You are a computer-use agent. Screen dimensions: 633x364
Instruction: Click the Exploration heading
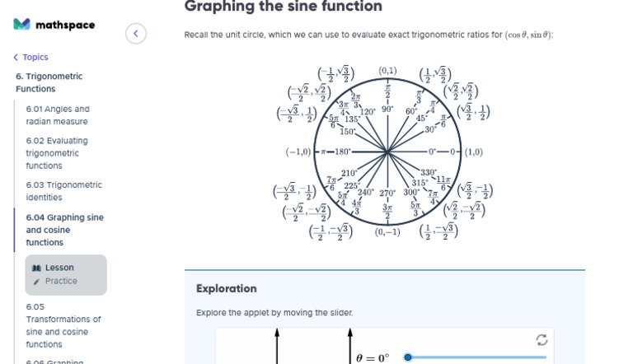point(226,289)
